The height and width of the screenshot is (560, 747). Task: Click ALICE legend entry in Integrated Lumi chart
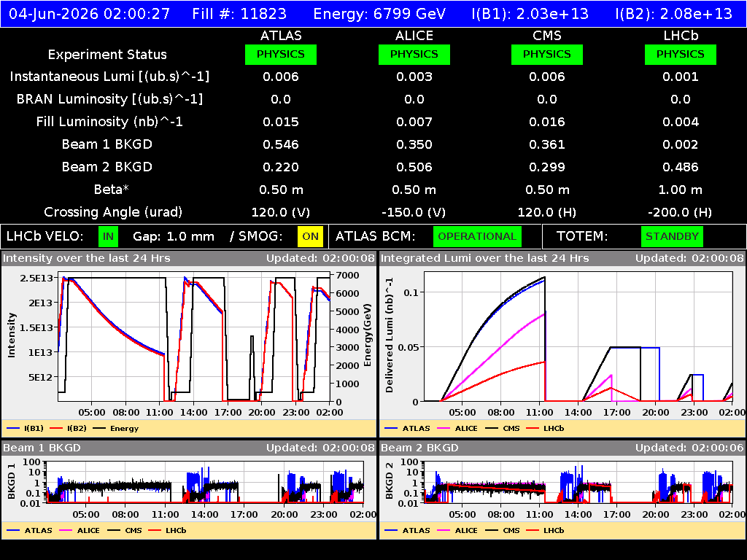(x=457, y=428)
